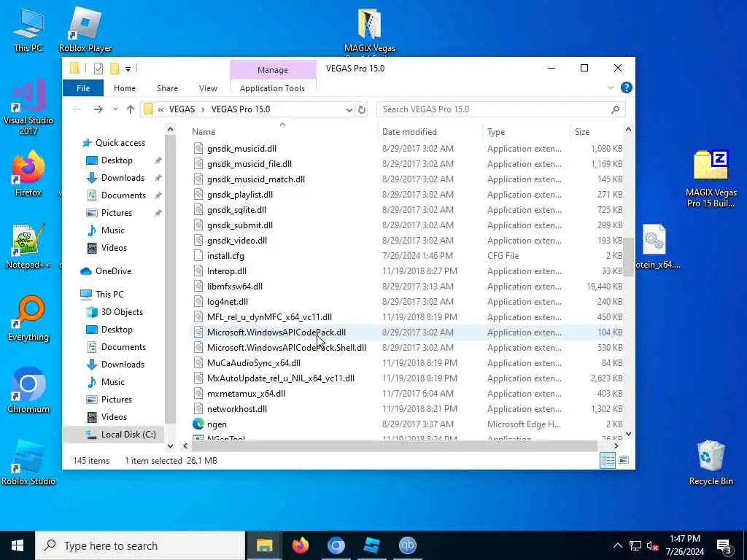Click the taskbar search box
Image resolution: width=747 pixels, height=560 pixels.
click(140, 545)
